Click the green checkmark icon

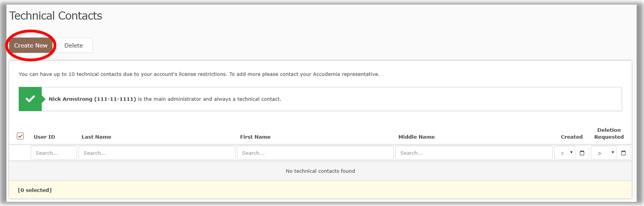(30, 99)
